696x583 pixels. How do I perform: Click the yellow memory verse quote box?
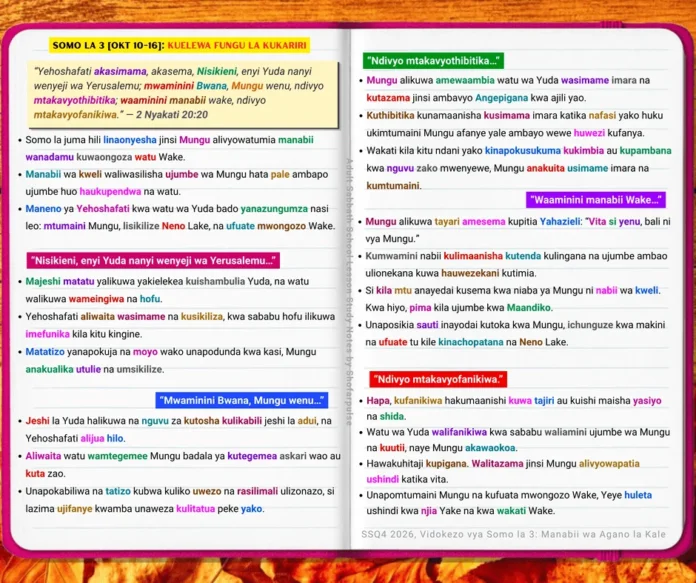pos(182,94)
